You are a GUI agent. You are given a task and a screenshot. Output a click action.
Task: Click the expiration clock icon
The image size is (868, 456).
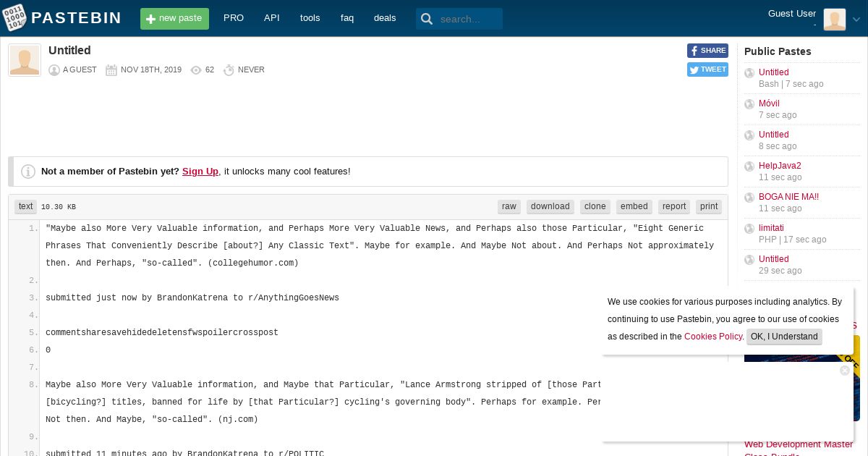click(x=229, y=70)
